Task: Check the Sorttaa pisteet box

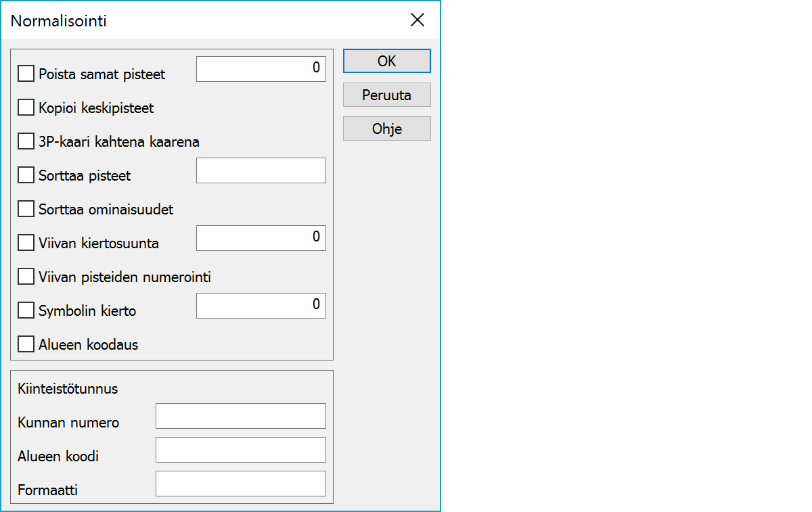Action: pyautogui.click(x=26, y=175)
